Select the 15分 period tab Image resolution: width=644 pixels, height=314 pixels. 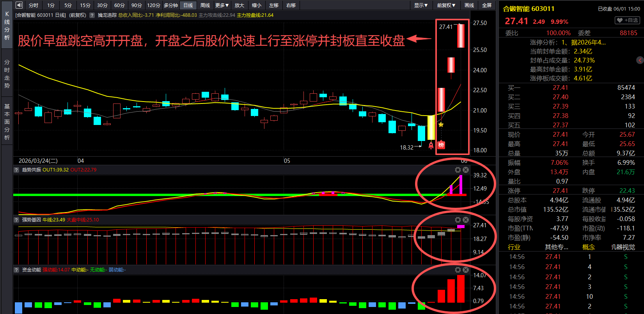tap(85, 5)
